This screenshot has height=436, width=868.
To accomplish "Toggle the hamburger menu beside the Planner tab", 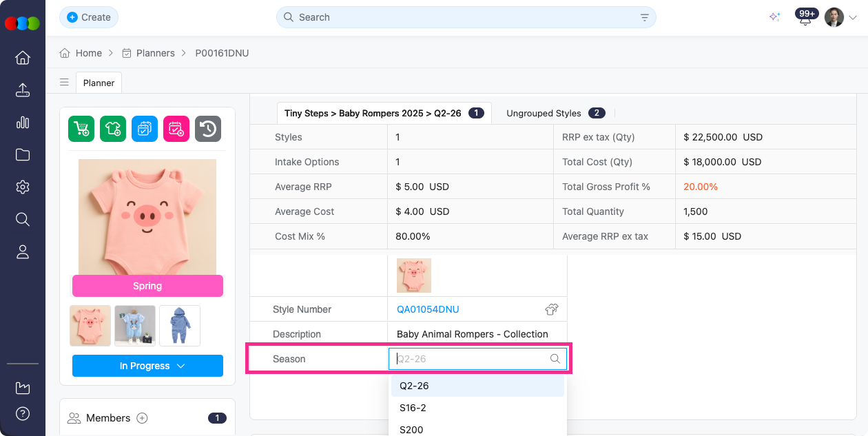I will pos(64,83).
